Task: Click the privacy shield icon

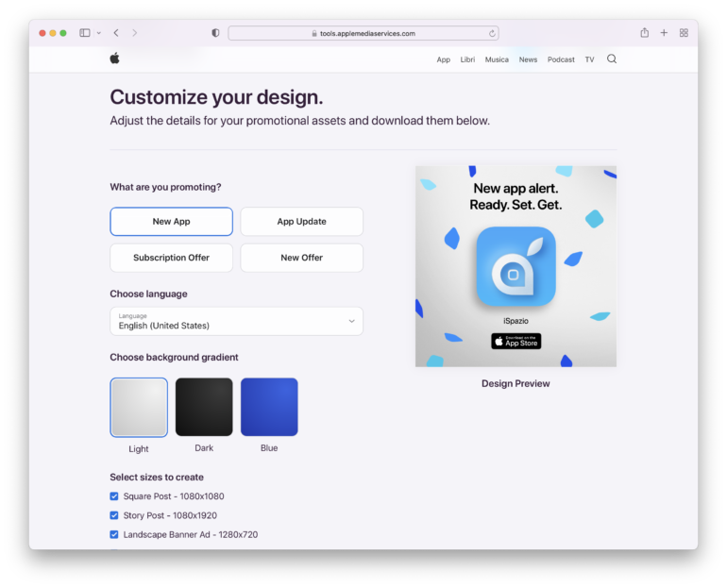Action: point(215,33)
